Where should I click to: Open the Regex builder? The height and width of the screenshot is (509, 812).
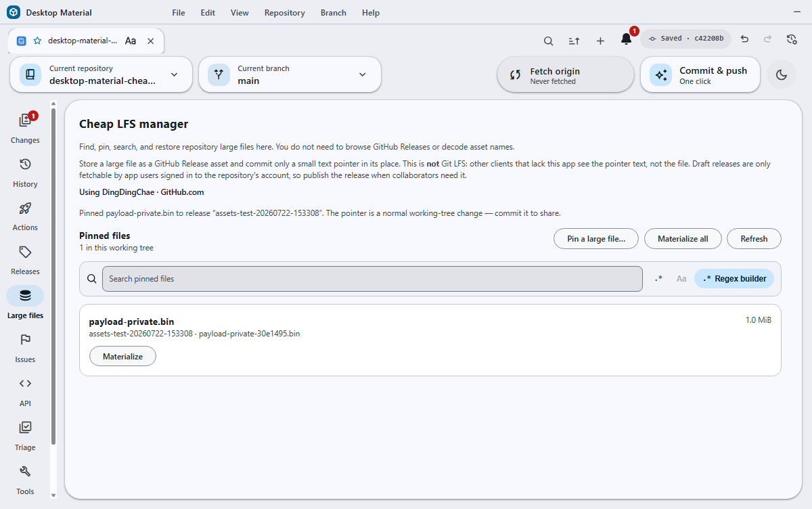pyautogui.click(x=734, y=279)
